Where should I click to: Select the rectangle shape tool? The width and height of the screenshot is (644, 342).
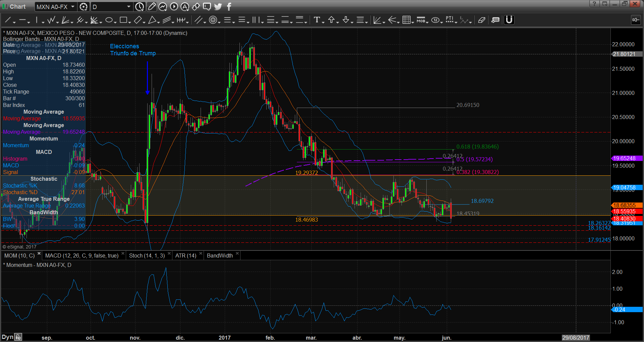(123, 20)
